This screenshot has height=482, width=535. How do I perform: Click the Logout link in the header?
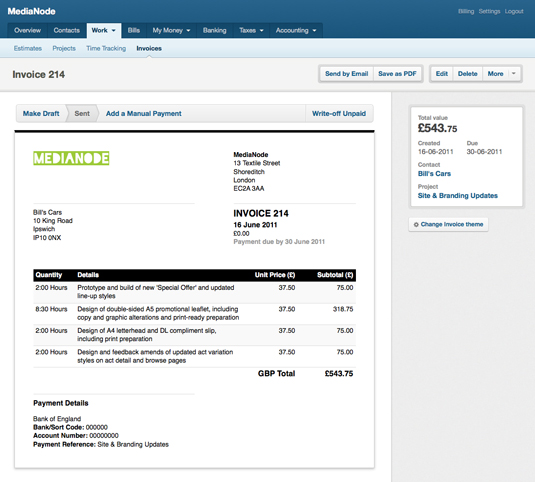[x=514, y=11]
